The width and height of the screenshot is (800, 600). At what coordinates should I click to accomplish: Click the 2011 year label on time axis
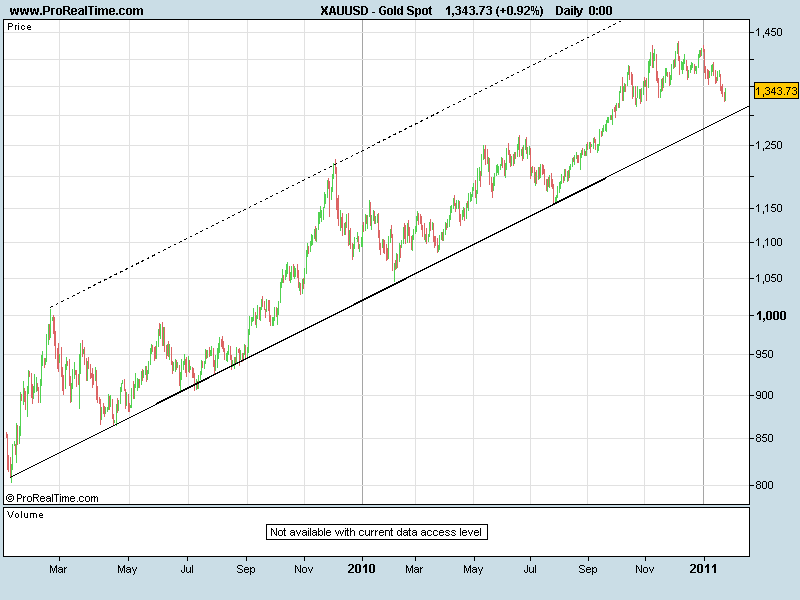(x=703, y=569)
